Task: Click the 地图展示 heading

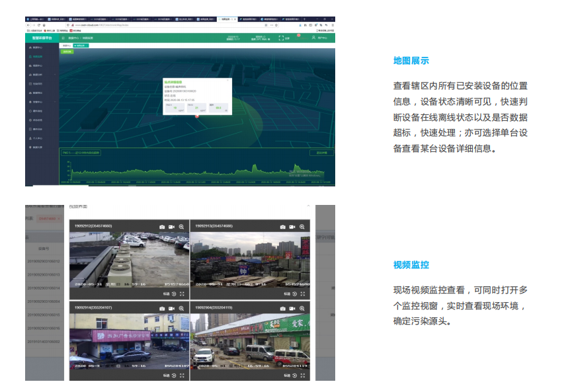Action: pos(411,61)
